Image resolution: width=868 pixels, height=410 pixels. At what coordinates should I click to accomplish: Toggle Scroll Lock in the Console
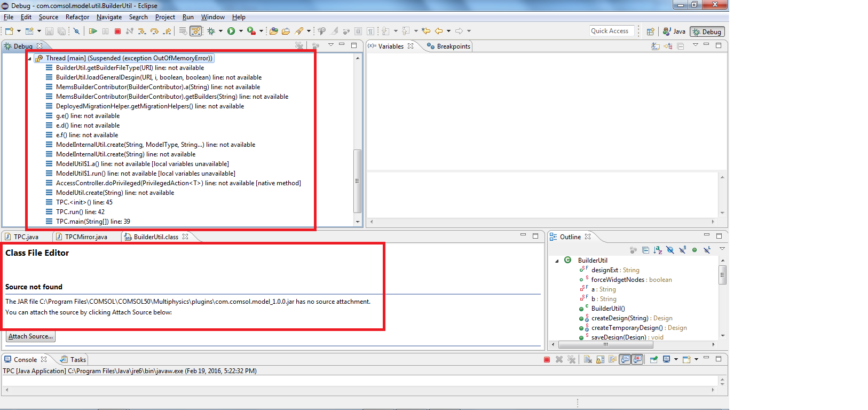tap(600, 360)
